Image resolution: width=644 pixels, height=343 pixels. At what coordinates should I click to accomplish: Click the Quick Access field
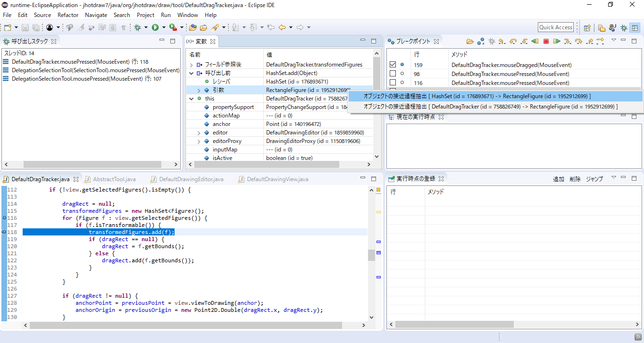556,27
